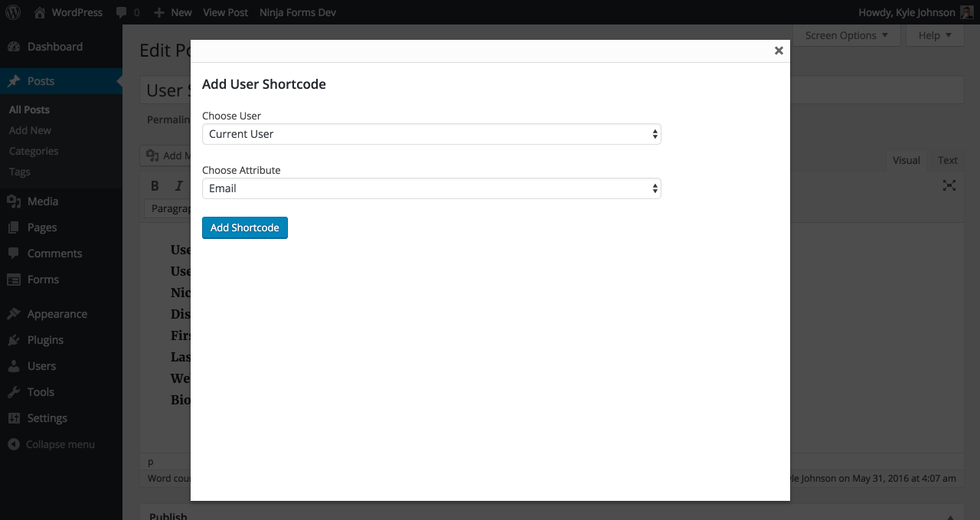Image resolution: width=980 pixels, height=520 pixels.
Task: Open the comments bubble icon in admin bar
Action: pyautogui.click(x=122, y=12)
